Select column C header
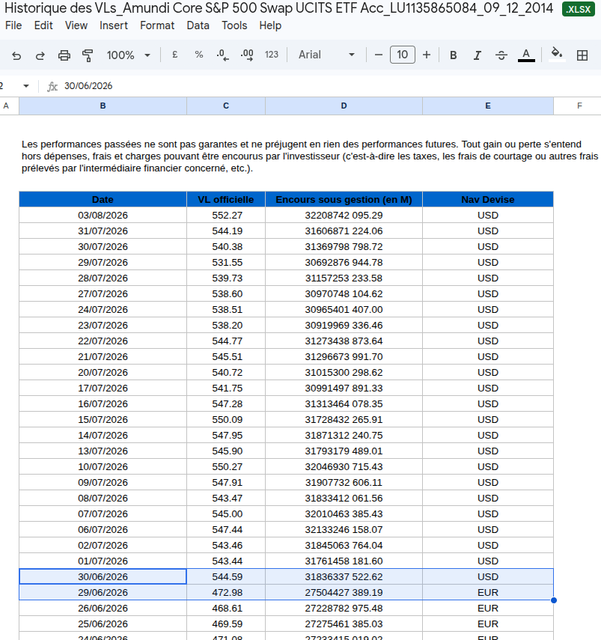601x640 pixels. coord(226,106)
